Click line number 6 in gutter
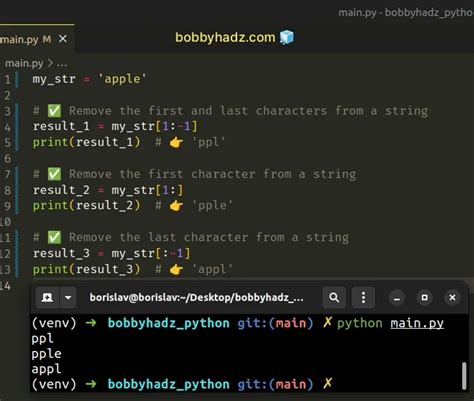Image resolution: width=474 pixels, height=401 pixels. coord(7,158)
